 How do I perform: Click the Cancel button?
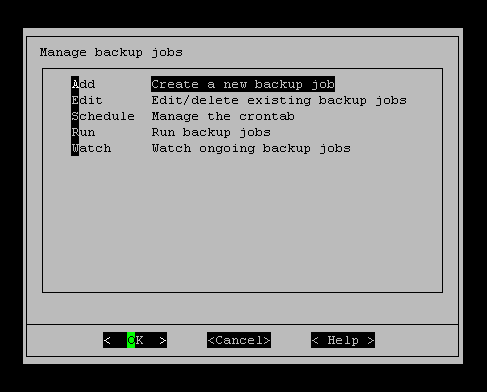pos(239,340)
